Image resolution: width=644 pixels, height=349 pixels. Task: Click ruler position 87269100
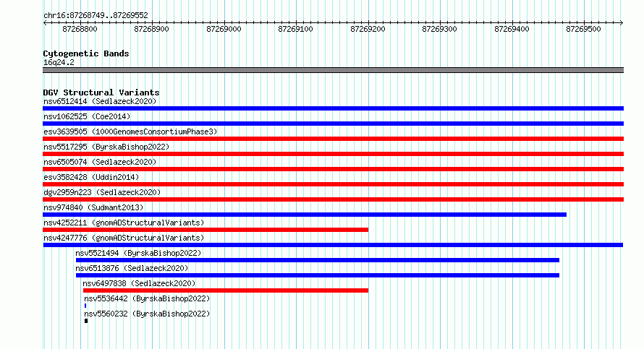click(296, 29)
